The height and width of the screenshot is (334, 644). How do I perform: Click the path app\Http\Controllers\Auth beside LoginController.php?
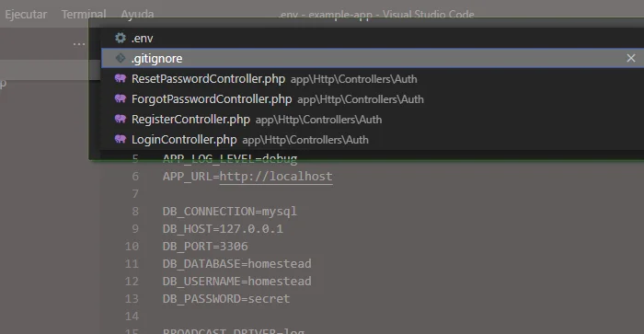click(x=305, y=140)
